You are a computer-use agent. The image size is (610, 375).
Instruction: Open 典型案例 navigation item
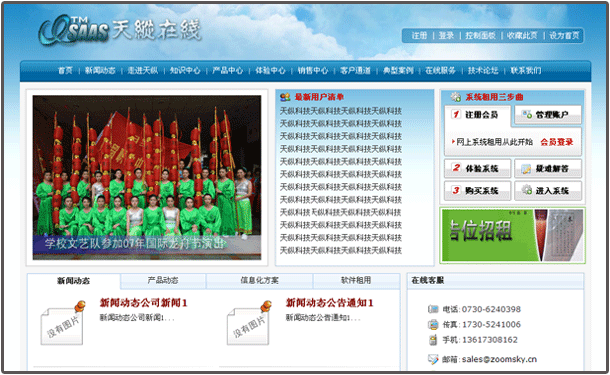click(398, 70)
